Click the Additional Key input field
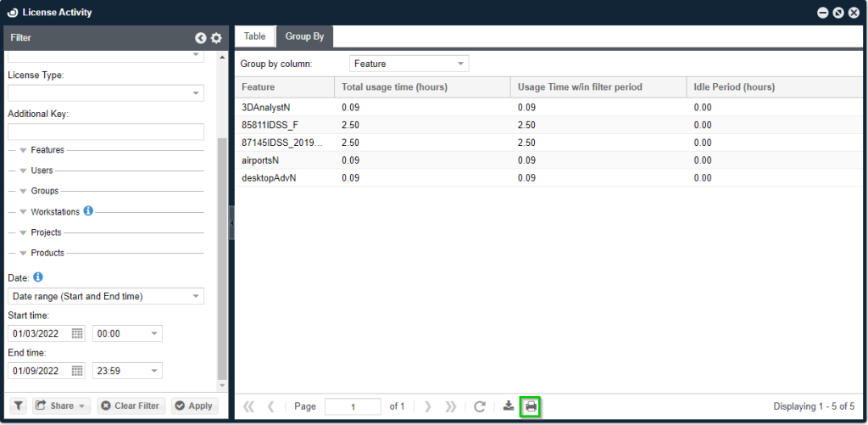 [106, 131]
